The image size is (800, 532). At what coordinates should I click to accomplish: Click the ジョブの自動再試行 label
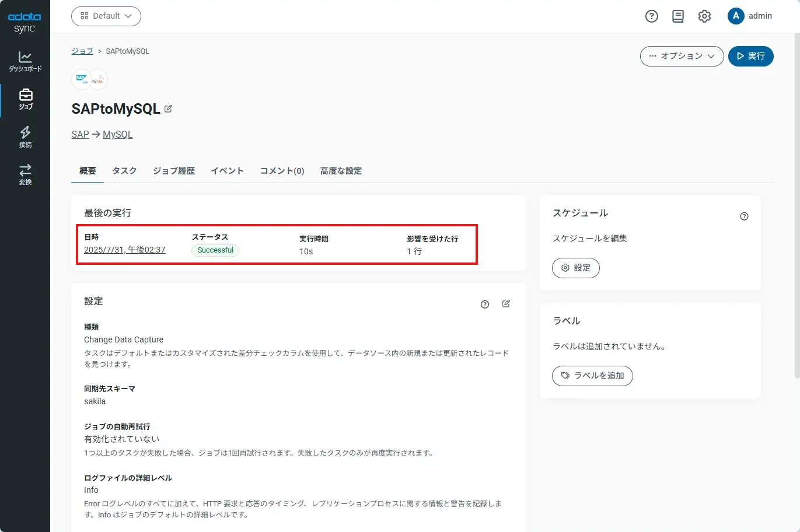click(x=117, y=426)
